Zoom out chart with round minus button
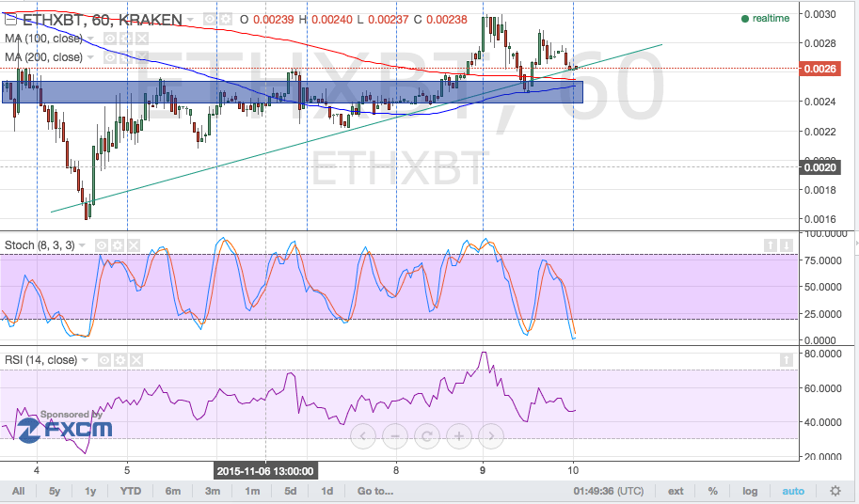 [395, 436]
